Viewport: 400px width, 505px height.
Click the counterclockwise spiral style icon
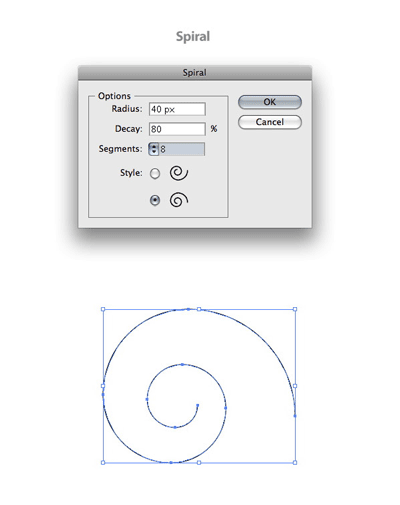pos(179,173)
